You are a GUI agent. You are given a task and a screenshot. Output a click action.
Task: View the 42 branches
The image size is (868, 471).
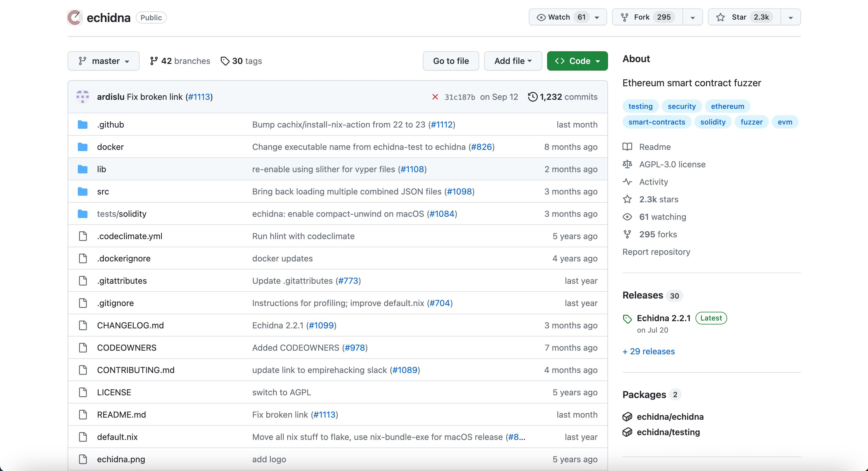pyautogui.click(x=180, y=61)
